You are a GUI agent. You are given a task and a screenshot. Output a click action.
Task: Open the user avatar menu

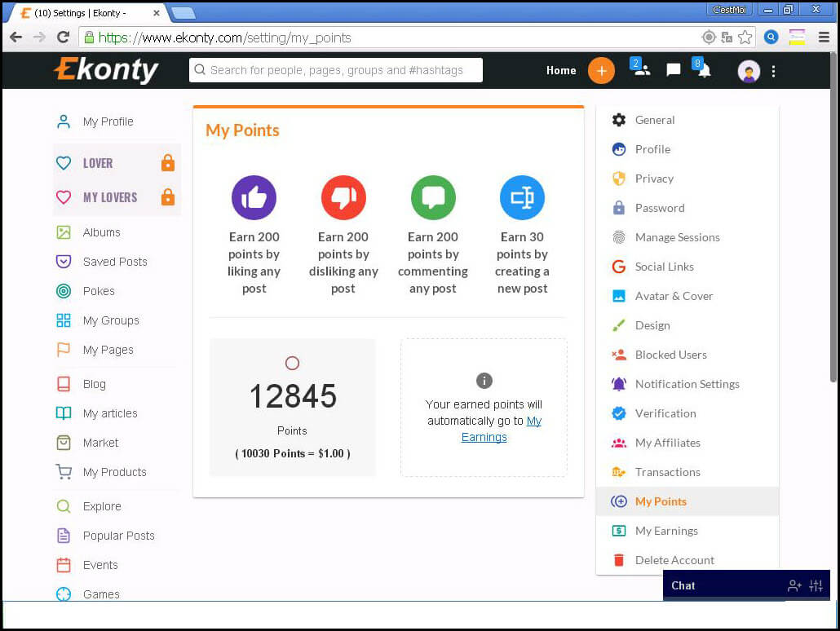[749, 71]
